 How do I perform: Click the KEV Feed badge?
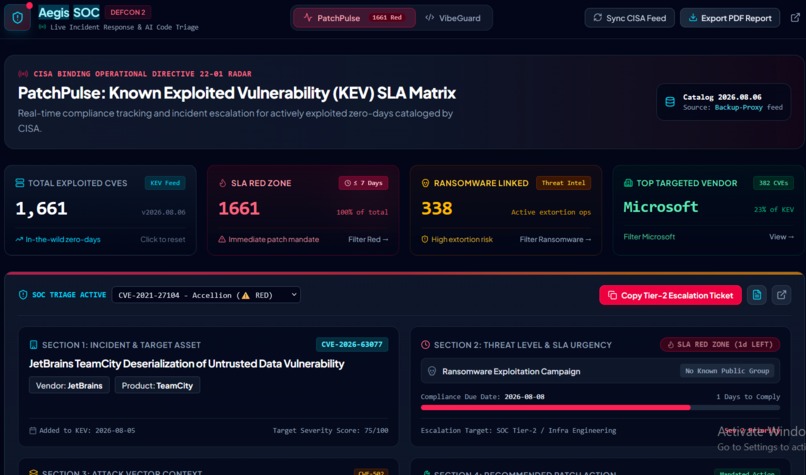(165, 183)
